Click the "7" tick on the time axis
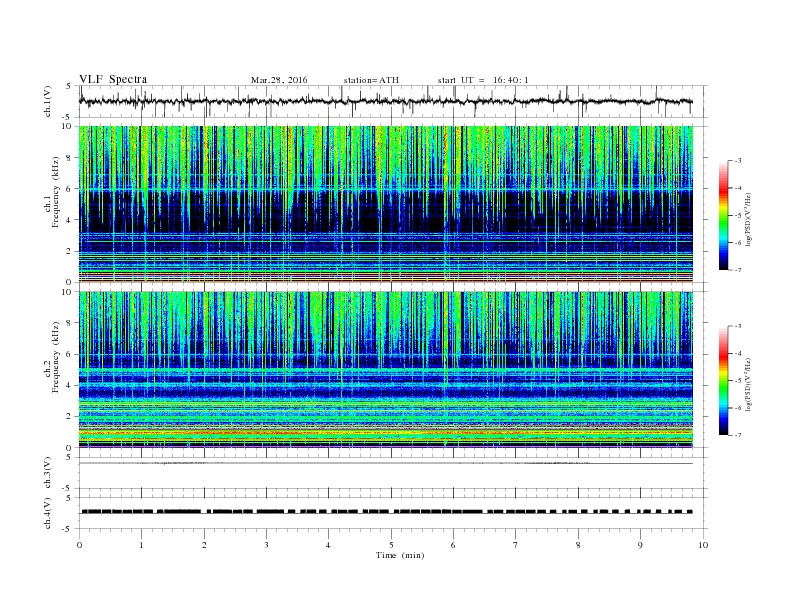The width and height of the screenshot is (792, 612). pos(516,545)
